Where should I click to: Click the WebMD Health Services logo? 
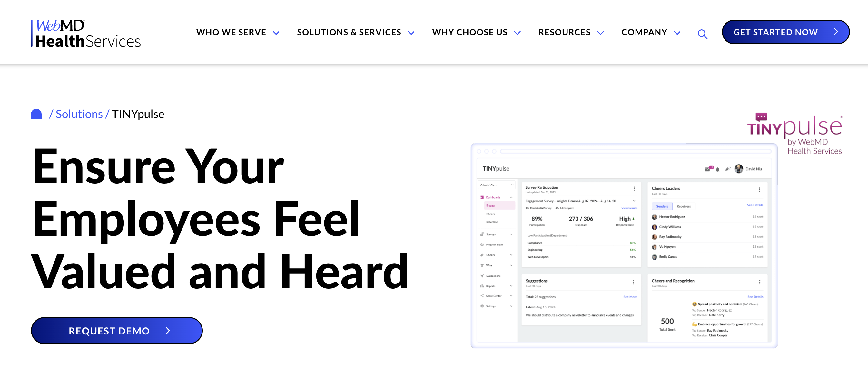(86, 33)
